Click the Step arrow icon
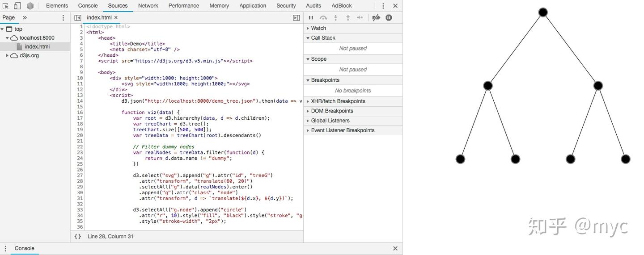644x255 pixels. [360, 18]
